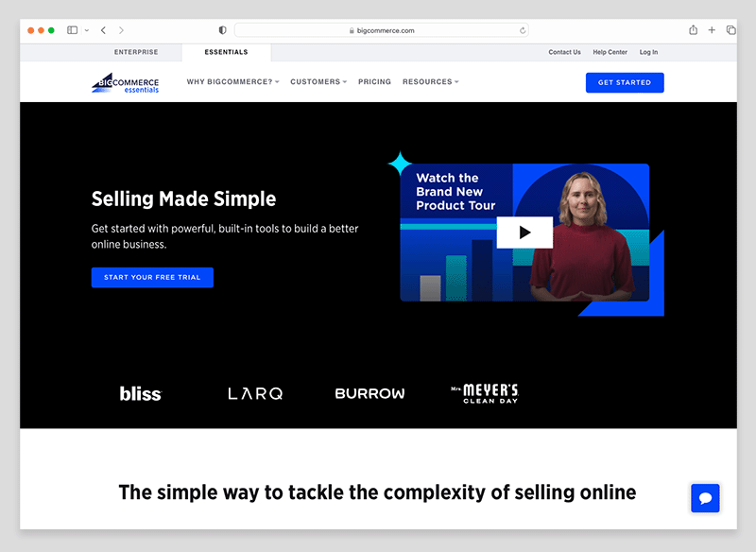Reload the page with the refresh icon
Screen dimensions: 756x552
point(523,30)
